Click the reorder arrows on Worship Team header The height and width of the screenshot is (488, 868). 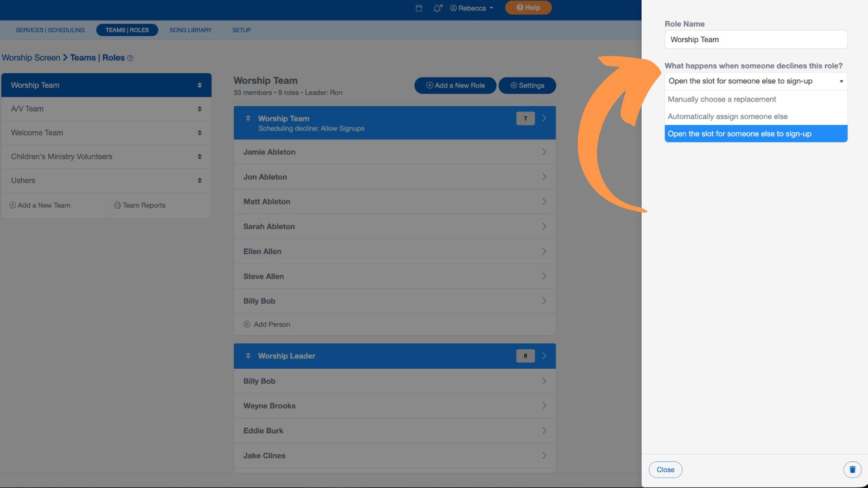tap(248, 118)
